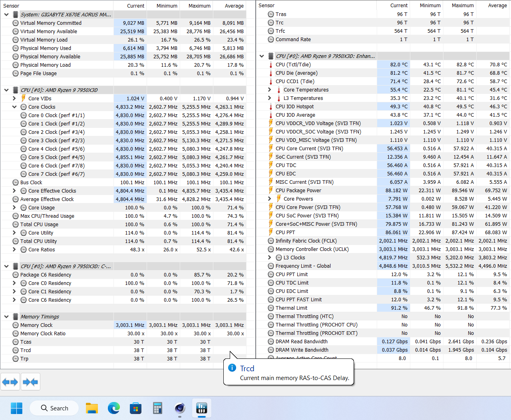
Task: Click the CPU (Tctl/Tdie) thermometer icon
Action: pos(270,65)
